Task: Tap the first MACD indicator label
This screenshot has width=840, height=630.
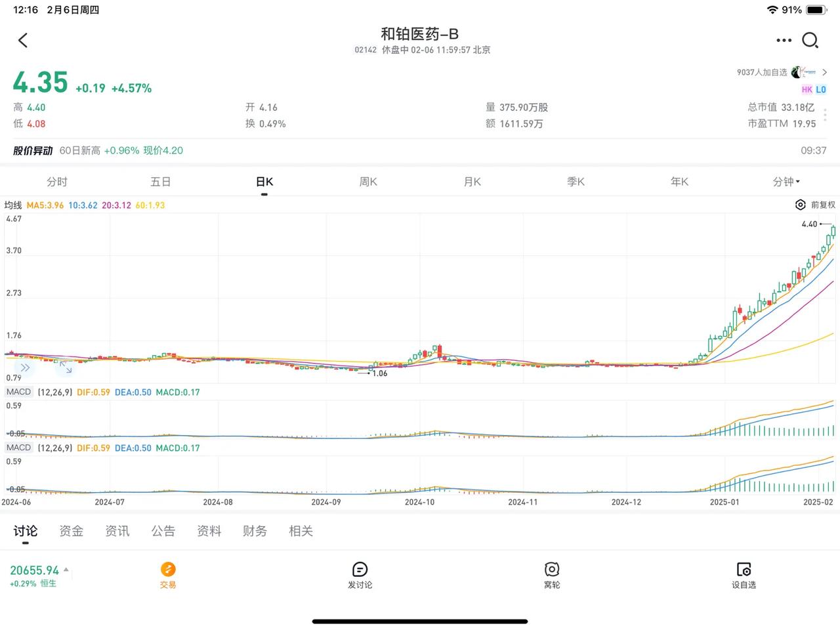Action: (18, 392)
